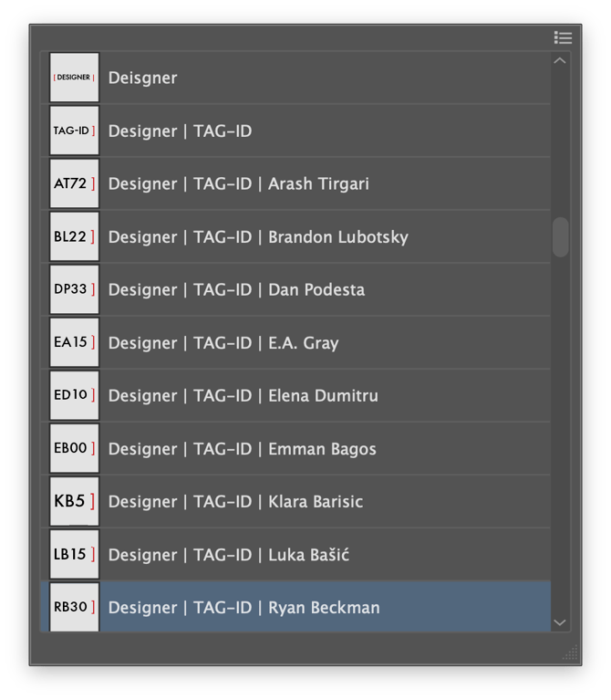Click the DP33 thumbnail icon

74,289
